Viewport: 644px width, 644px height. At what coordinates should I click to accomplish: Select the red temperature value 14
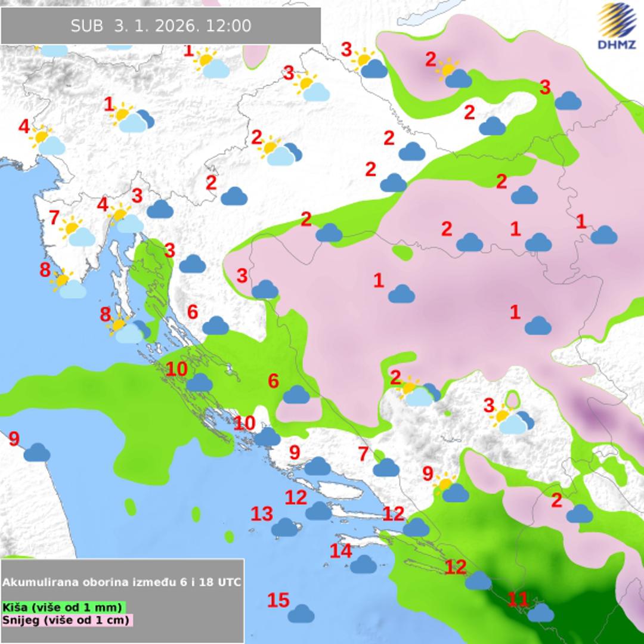340,551
